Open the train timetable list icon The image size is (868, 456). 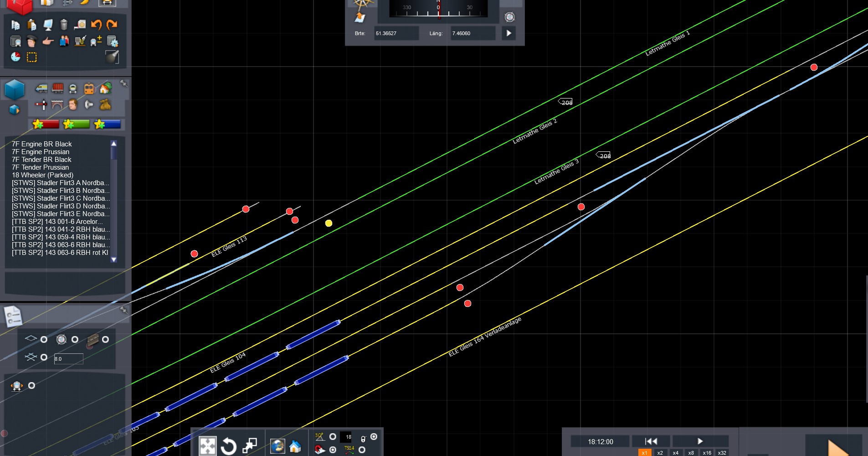point(15,41)
